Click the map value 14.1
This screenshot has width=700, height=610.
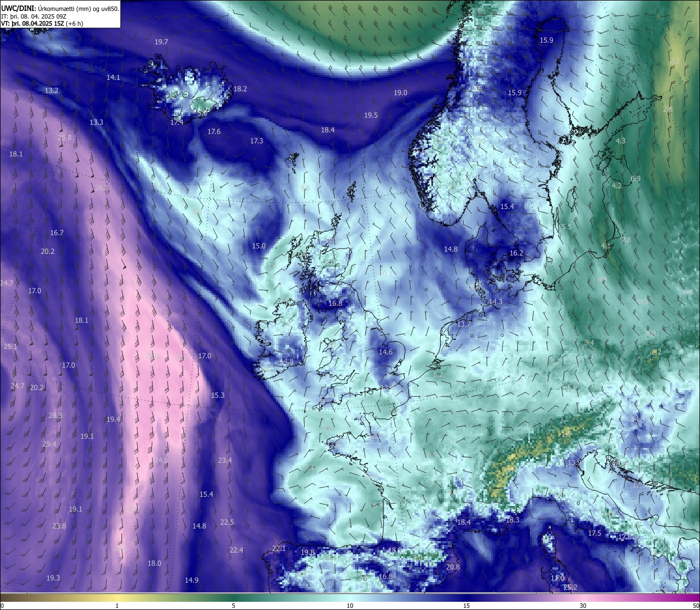pos(113,78)
